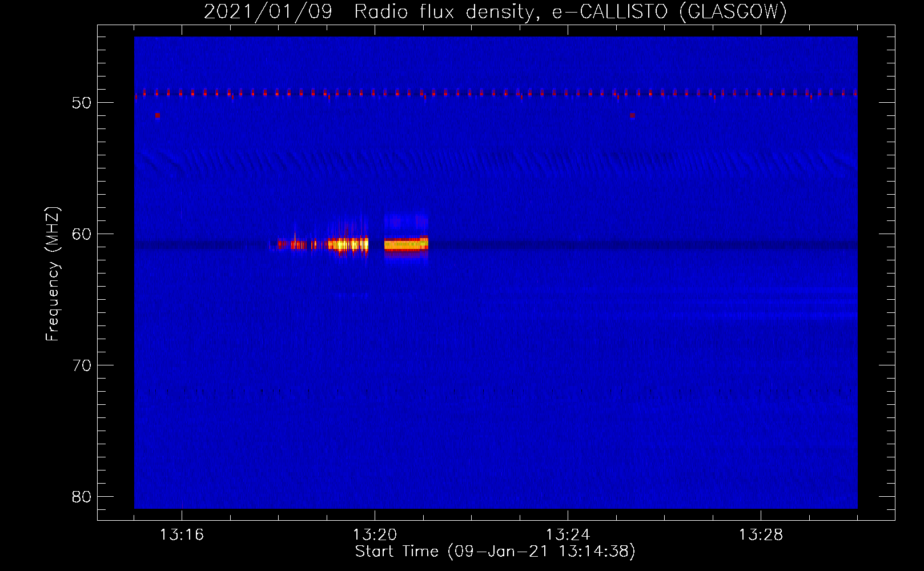Click the bright yellow burst near 13:19
Image resolution: width=924 pixels, height=571 pixels.
coord(348,245)
